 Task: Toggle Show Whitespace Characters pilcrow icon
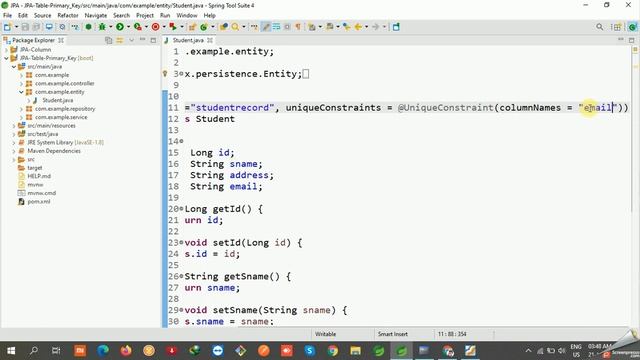coord(298,27)
